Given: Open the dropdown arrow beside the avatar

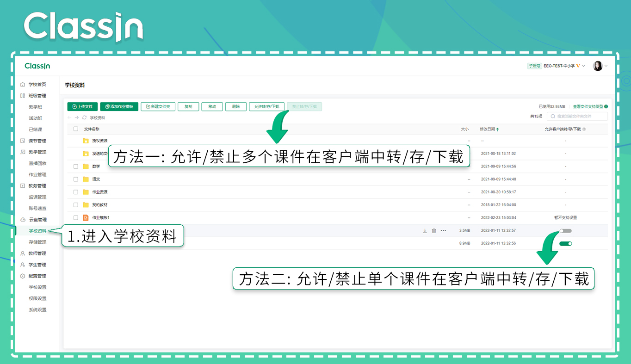Looking at the screenshot, I should 606,66.
